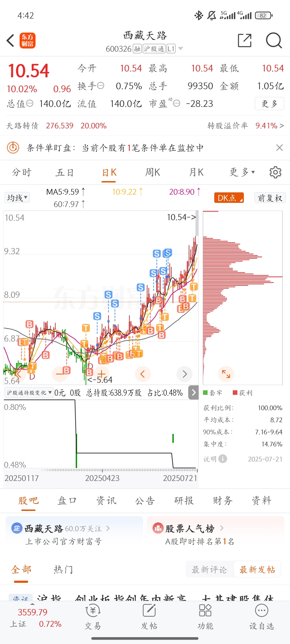Tap the 条件单盯盘 target icon
This screenshot has width=290, height=644.
point(13,148)
